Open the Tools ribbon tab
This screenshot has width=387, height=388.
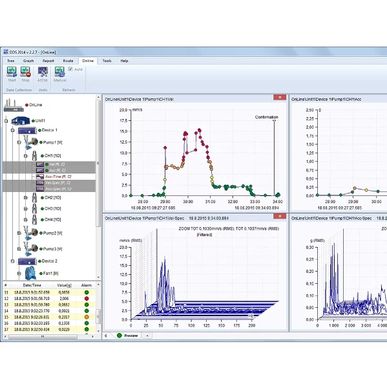(x=107, y=61)
